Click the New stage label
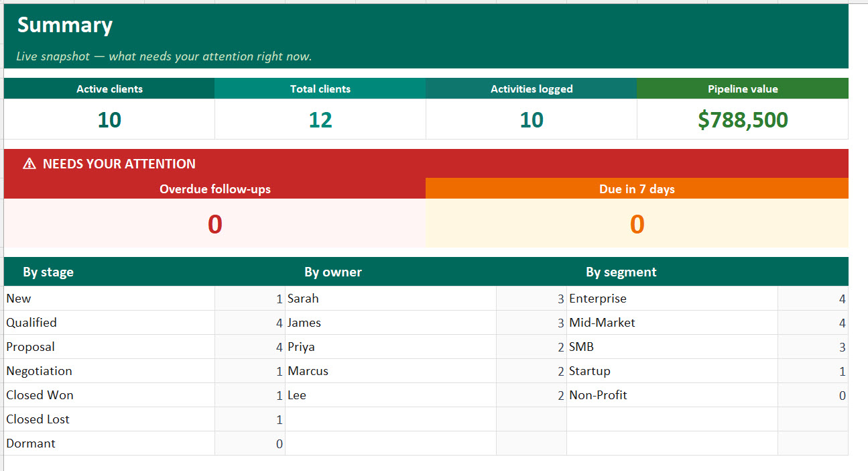The image size is (868, 471). point(19,299)
